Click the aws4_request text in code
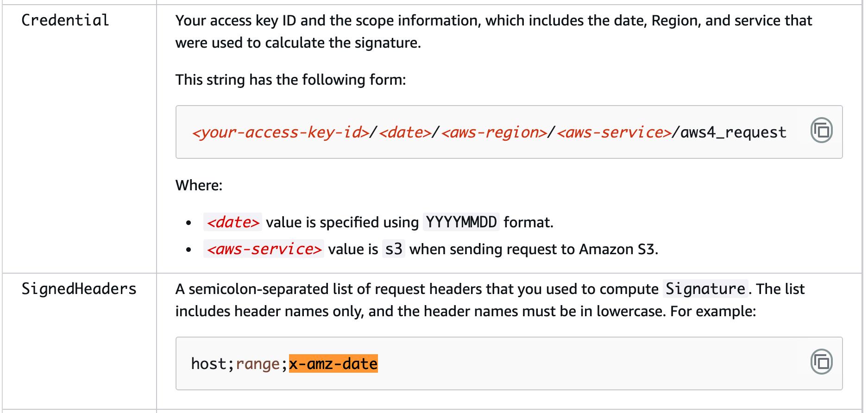Viewport: 868px width, 413px height. [733, 132]
